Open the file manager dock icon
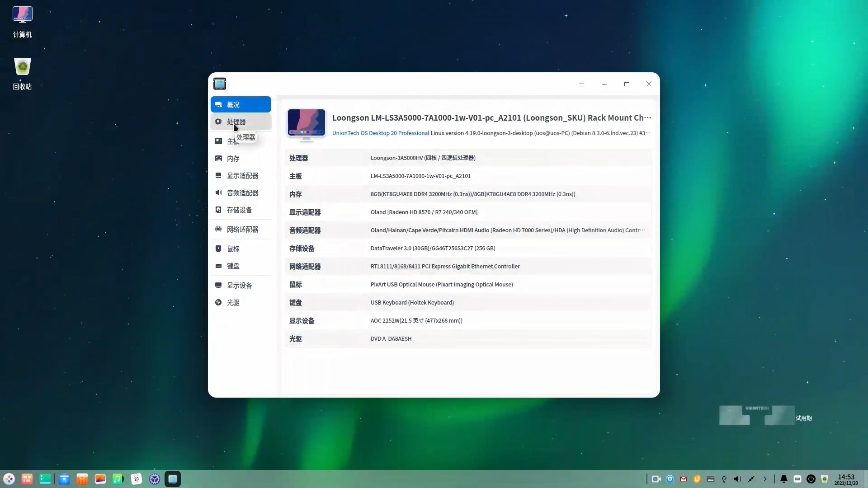 [x=64, y=479]
